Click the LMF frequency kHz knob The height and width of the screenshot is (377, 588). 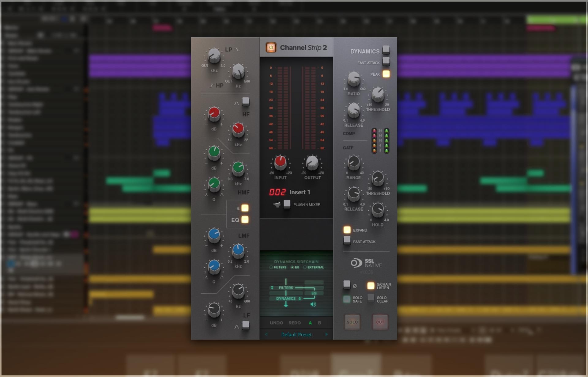(238, 251)
